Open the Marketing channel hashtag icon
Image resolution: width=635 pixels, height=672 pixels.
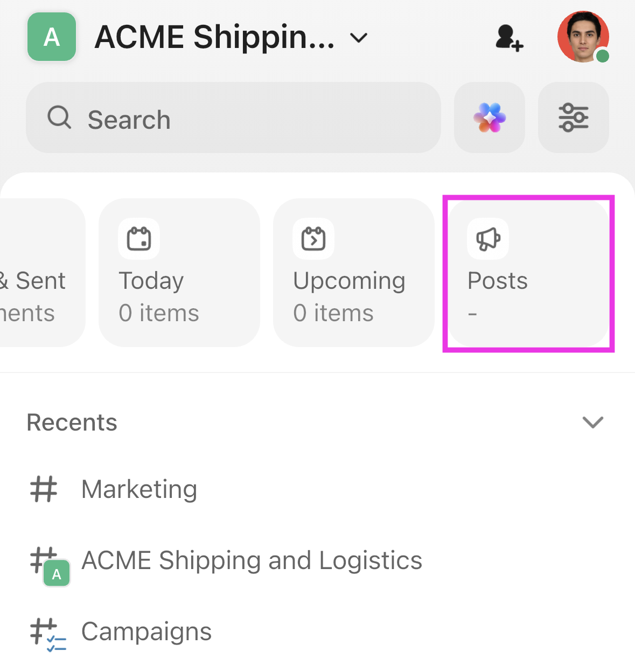point(44,489)
